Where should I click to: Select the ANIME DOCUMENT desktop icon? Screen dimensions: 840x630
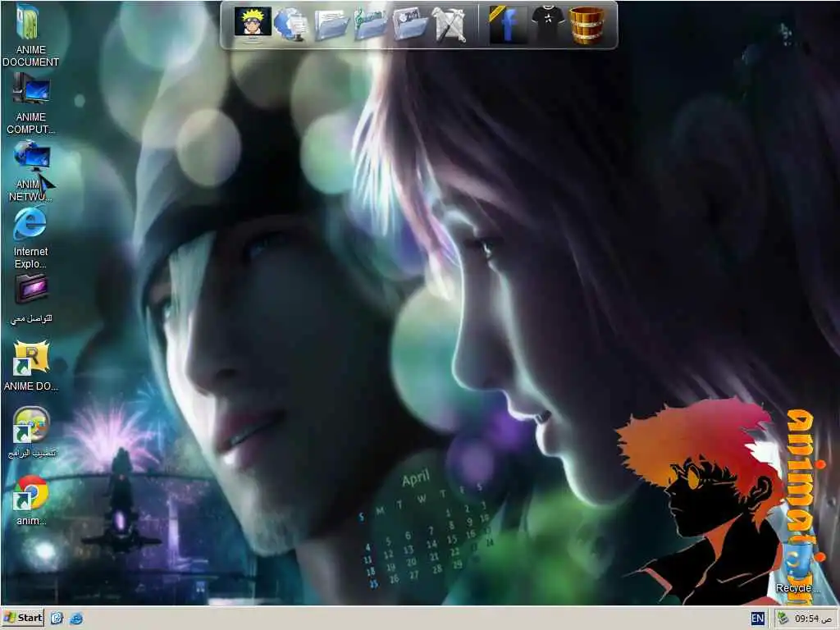30,35
